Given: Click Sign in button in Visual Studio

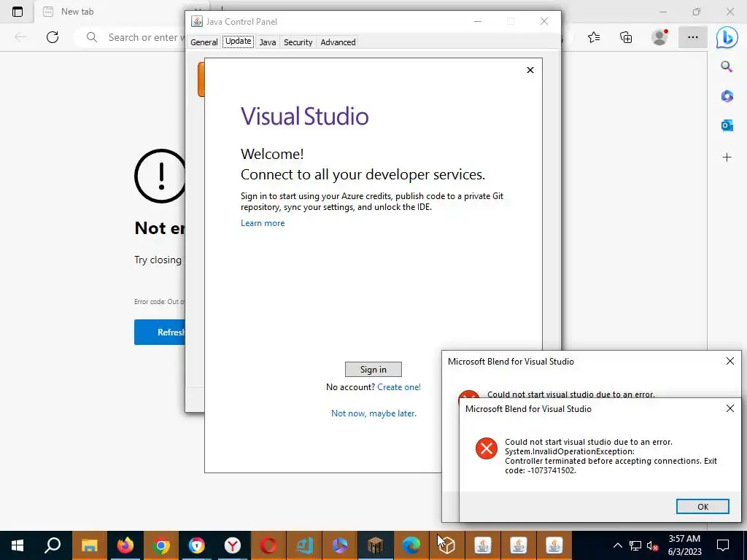Looking at the screenshot, I should coord(373,370).
